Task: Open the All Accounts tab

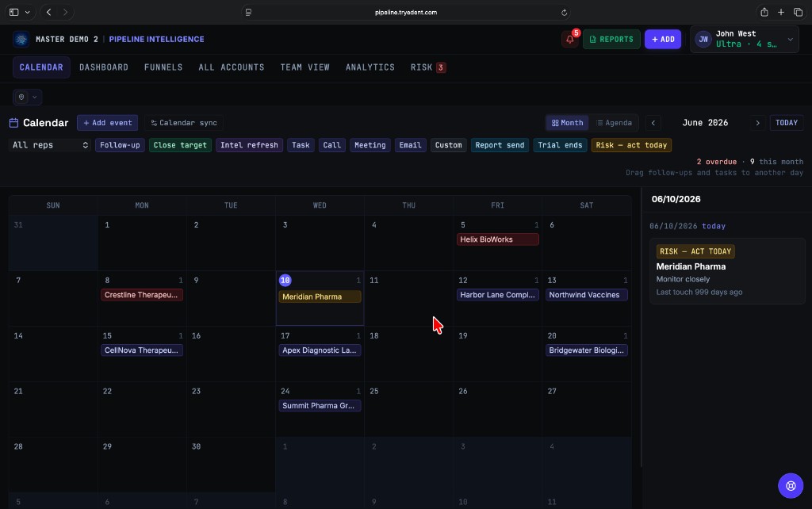Action: [x=232, y=67]
